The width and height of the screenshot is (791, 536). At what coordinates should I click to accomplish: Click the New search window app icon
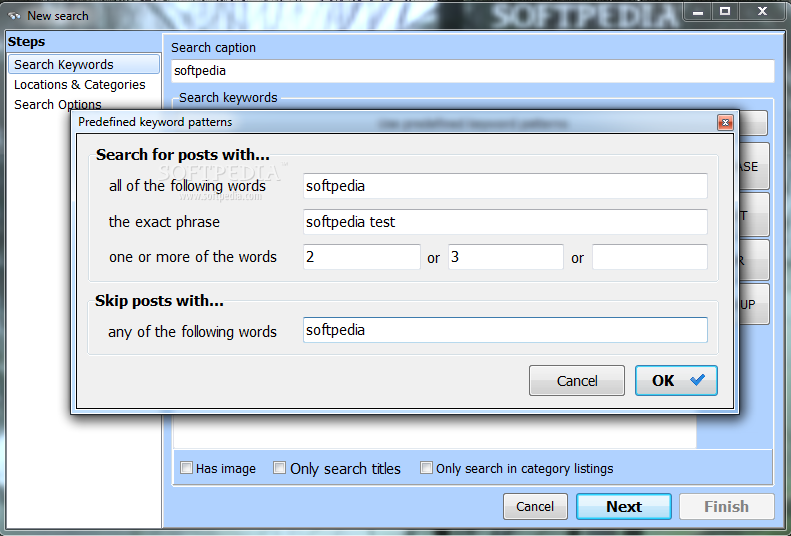pos(14,16)
